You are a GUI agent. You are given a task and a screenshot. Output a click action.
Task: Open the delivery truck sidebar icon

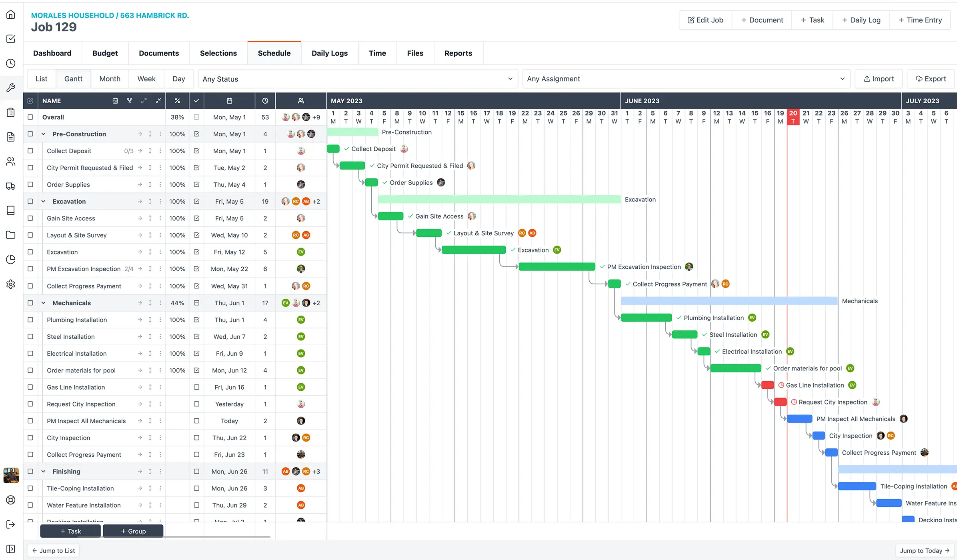tap(11, 186)
